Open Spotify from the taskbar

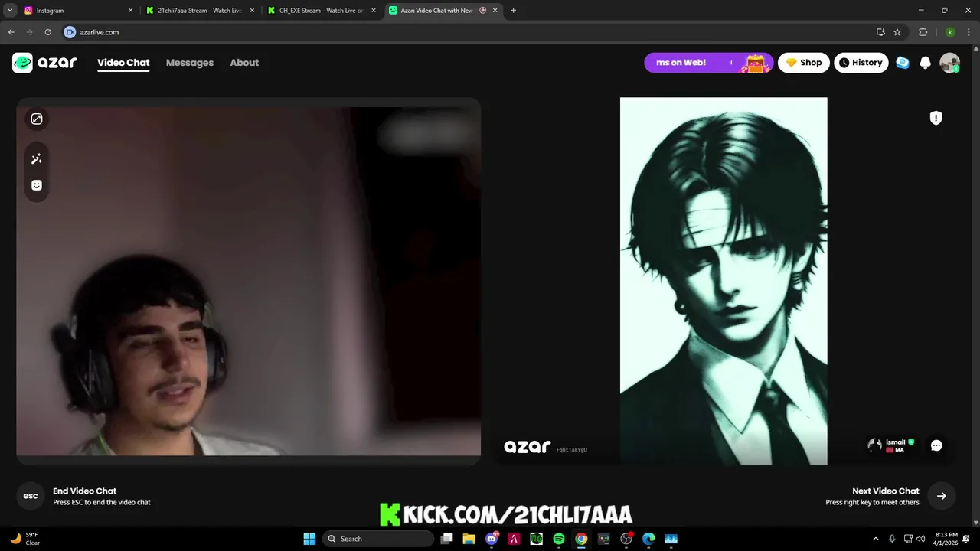click(559, 539)
